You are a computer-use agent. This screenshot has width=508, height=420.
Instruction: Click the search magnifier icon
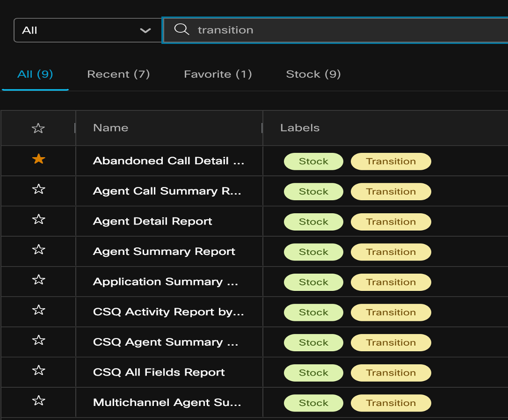click(x=181, y=29)
